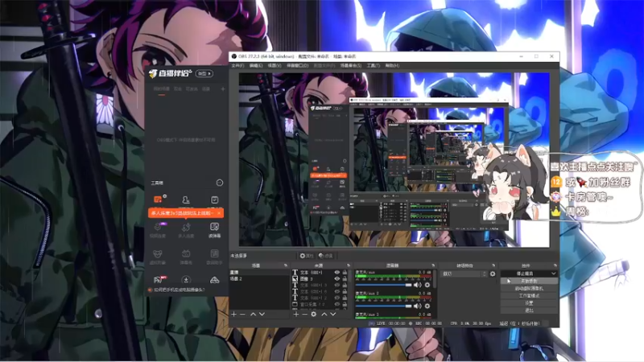Move scene down in the Scenes panel
The image size is (644, 362).
(x=262, y=314)
